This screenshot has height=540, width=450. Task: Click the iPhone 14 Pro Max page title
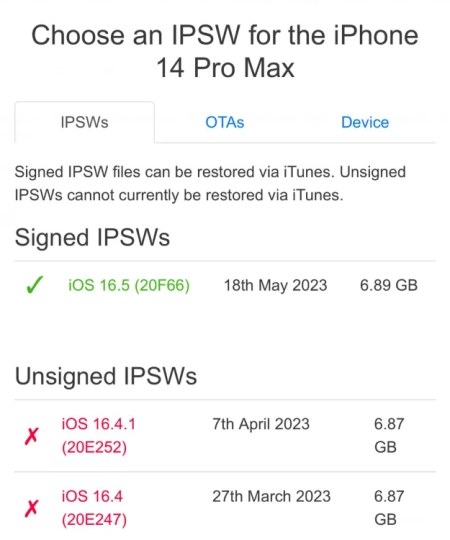point(225,51)
